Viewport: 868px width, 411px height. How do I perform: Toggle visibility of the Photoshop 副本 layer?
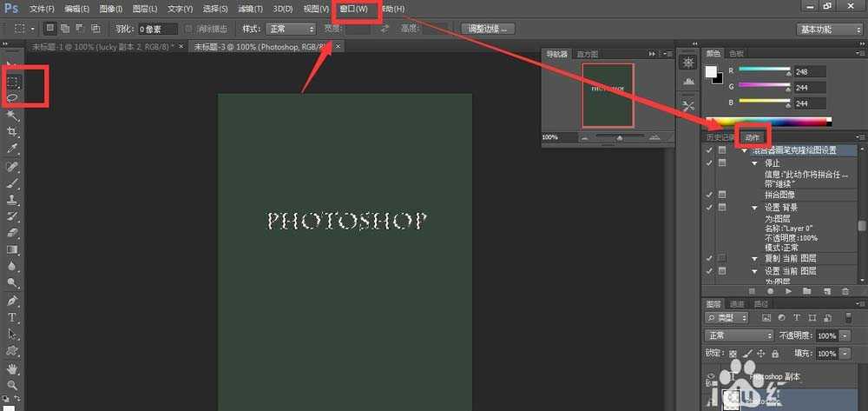point(711,377)
